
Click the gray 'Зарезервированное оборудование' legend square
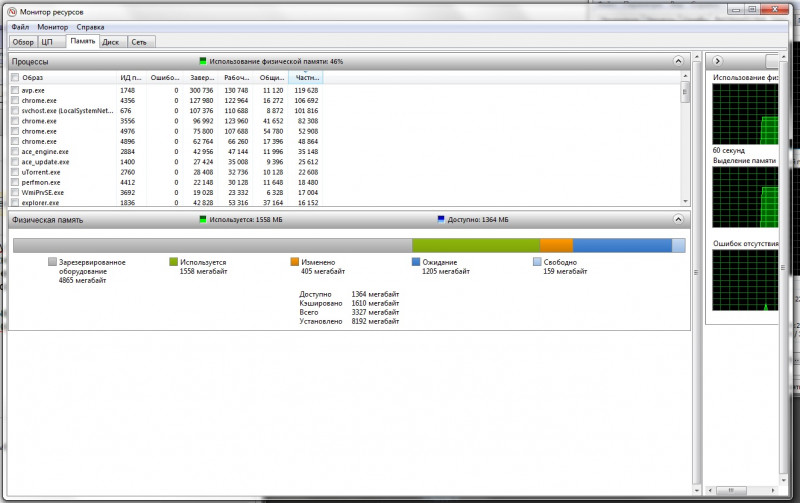tap(53, 262)
